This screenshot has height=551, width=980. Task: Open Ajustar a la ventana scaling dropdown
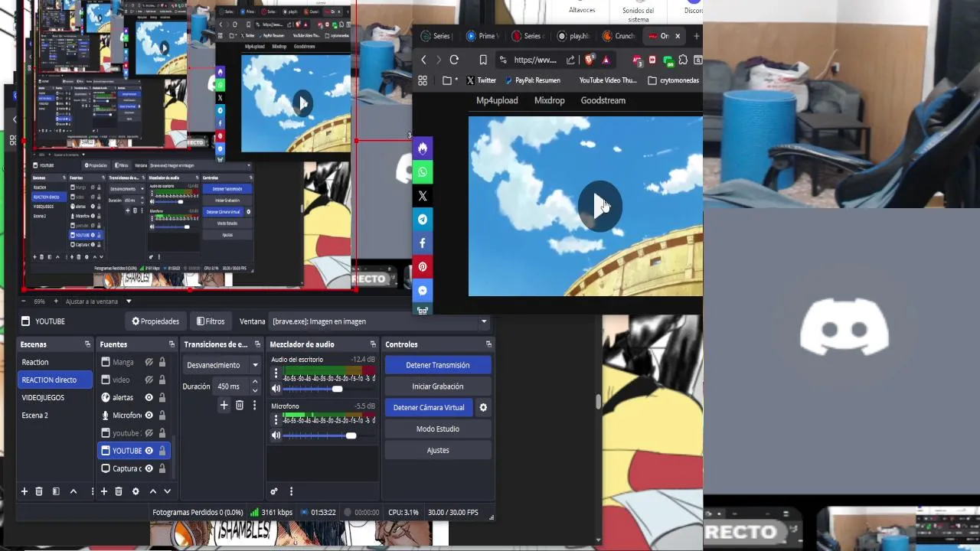[98, 302]
